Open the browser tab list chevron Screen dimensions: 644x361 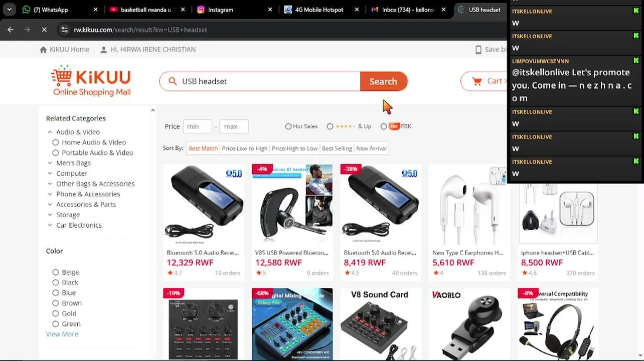[9, 10]
